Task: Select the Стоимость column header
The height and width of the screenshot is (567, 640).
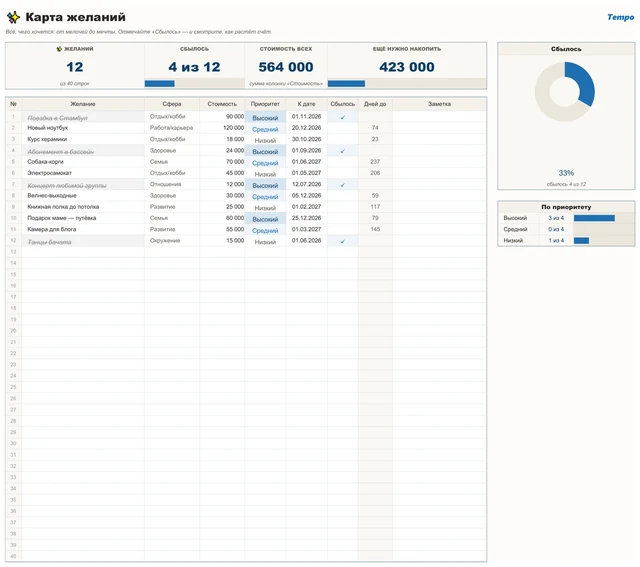Action: tap(222, 104)
